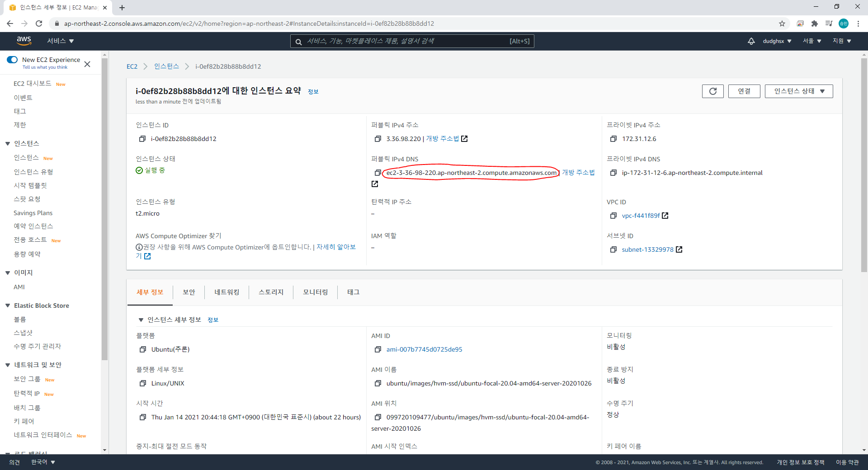Open the vpc-f441f89f link
This screenshot has height=470, width=868.
[641, 216]
